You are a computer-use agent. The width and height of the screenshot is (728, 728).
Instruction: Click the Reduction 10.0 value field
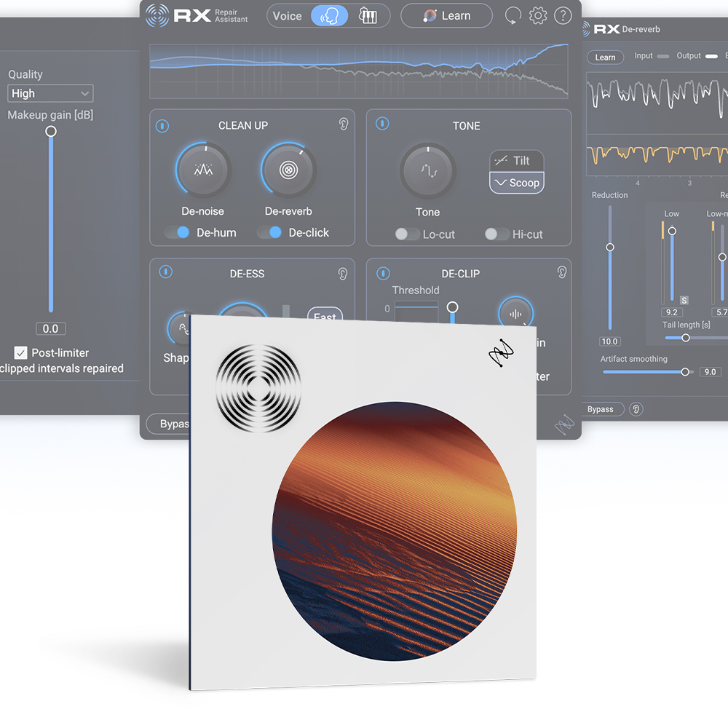[609, 341]
